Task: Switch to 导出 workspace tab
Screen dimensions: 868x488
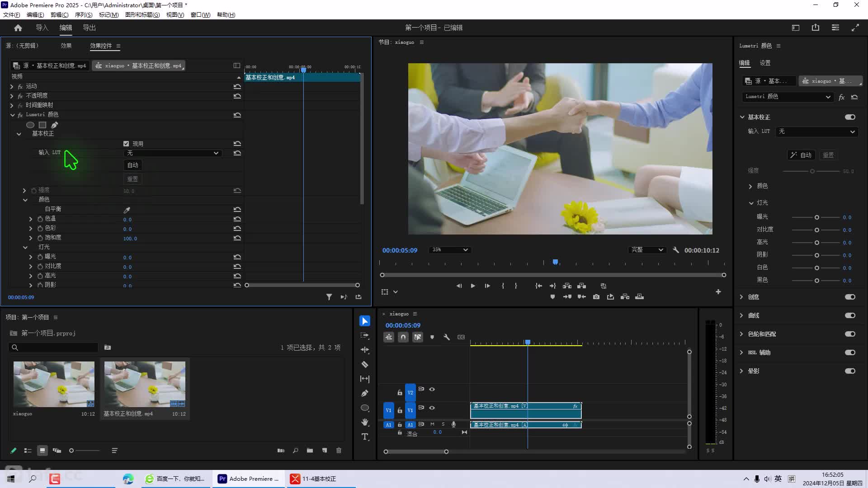Action: coord(89,28)
